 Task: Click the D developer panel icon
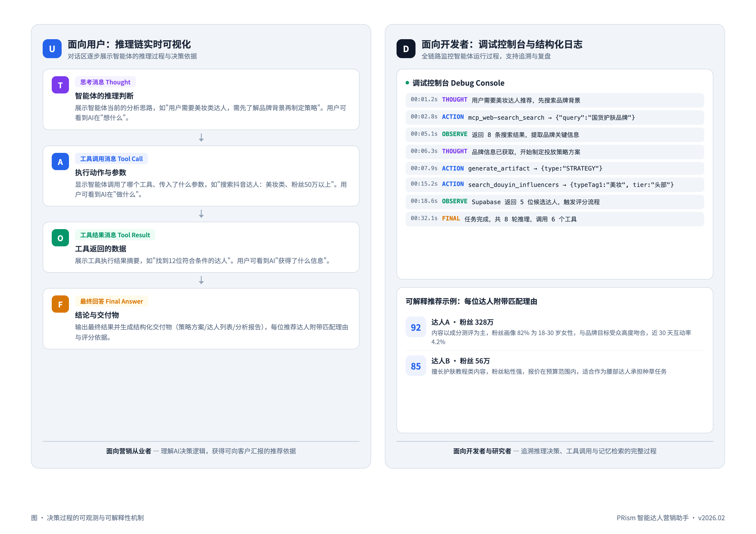tap(406, 49)
